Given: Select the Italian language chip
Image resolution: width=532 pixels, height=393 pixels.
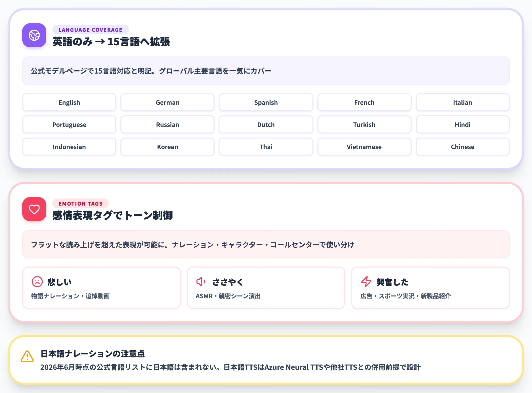Looking at the screenshot, I should (x=462, y=103).
